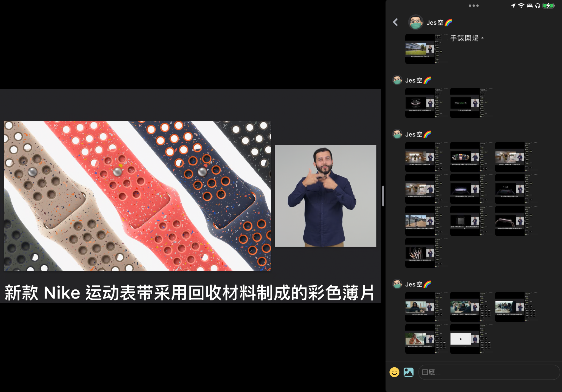
Task: Tap the Wi-Fi status icon
Action: click(521, 5)
